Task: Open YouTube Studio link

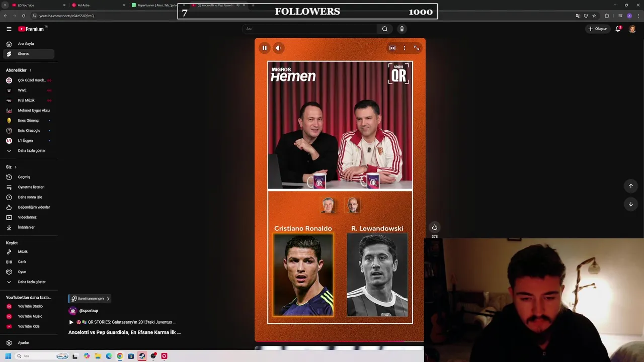Action: 29,306
